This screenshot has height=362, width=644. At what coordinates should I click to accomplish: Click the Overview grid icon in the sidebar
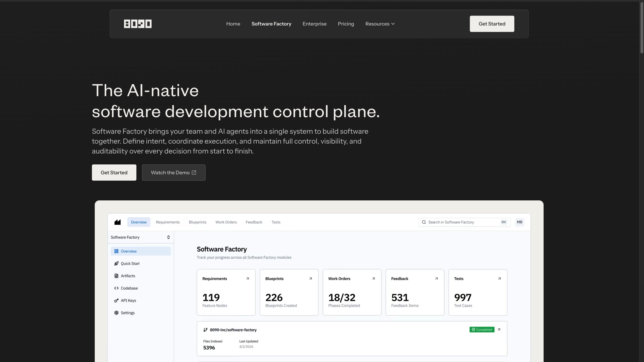click(x=116, y=251)
